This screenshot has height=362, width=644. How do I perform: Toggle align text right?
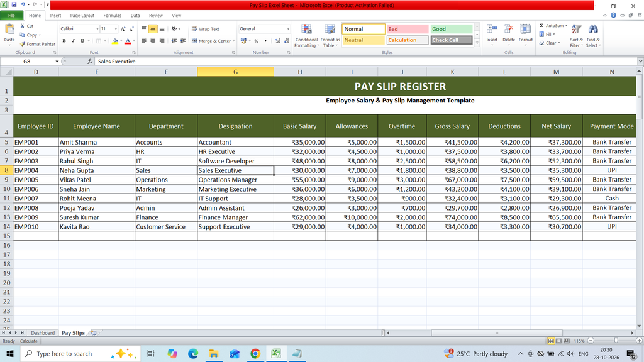[162, 41]
